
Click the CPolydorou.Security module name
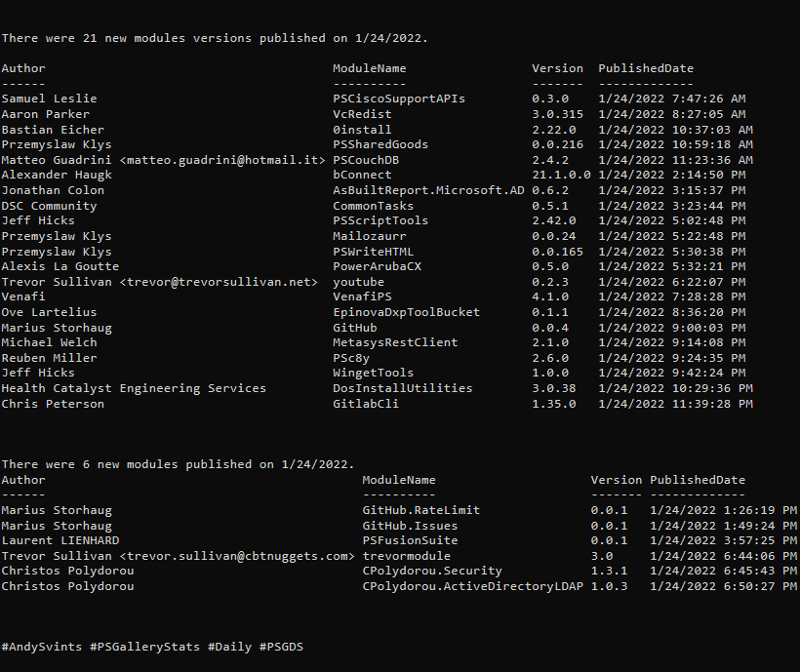[432, 571]
